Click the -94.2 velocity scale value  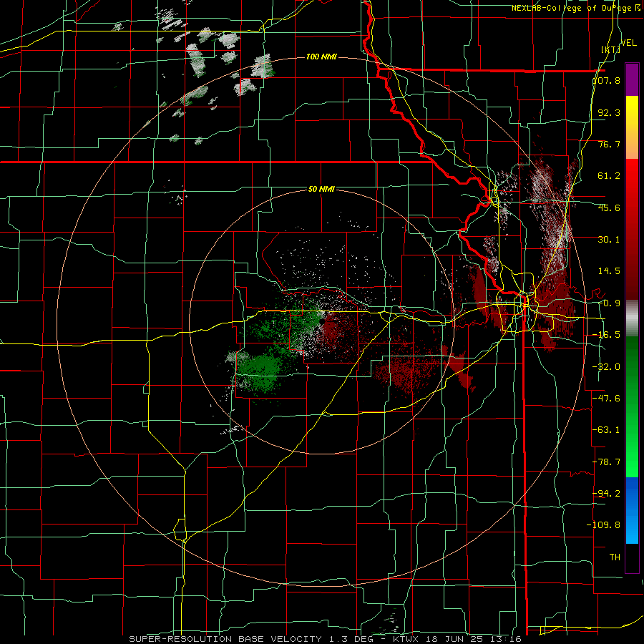[x=607, y=493]
